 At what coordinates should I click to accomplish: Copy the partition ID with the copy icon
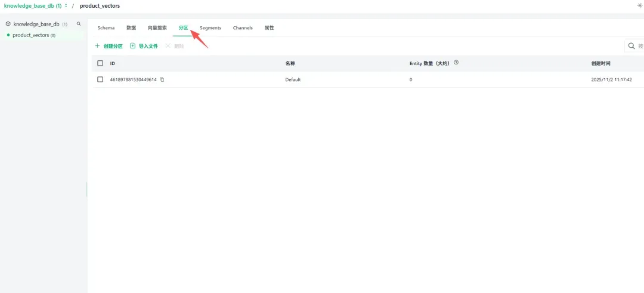pyautogui.click(x=162, y=80)
